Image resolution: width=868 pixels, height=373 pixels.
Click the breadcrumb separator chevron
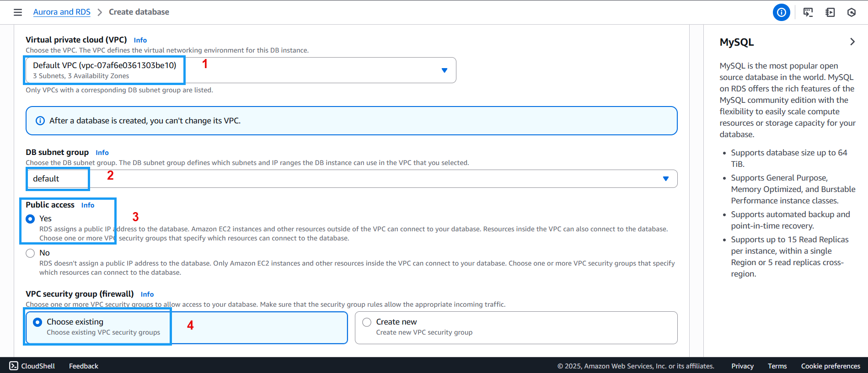100,12
